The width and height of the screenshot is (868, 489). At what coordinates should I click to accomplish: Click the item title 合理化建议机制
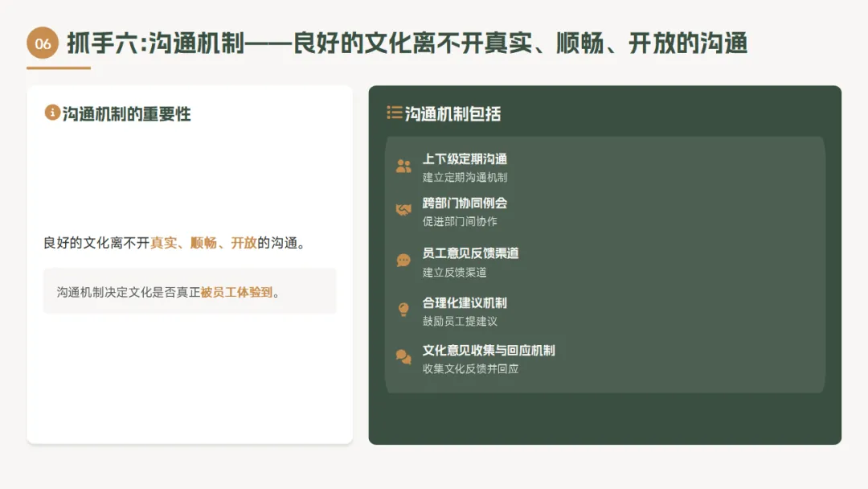pos(465,302)
